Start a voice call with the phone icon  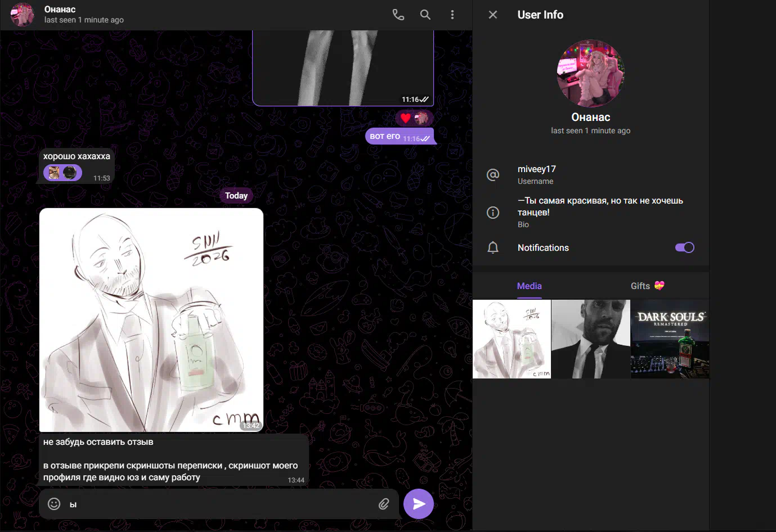click(x=398, y=15)
